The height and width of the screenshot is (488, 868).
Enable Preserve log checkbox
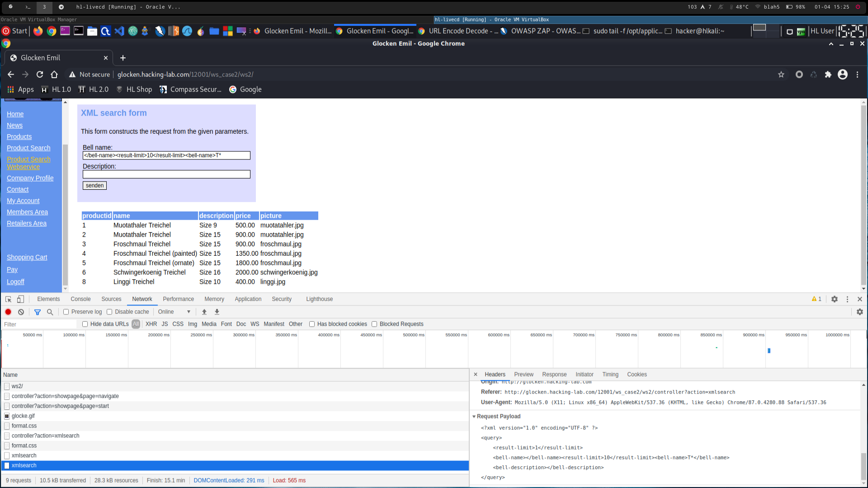tap(66, 312)
